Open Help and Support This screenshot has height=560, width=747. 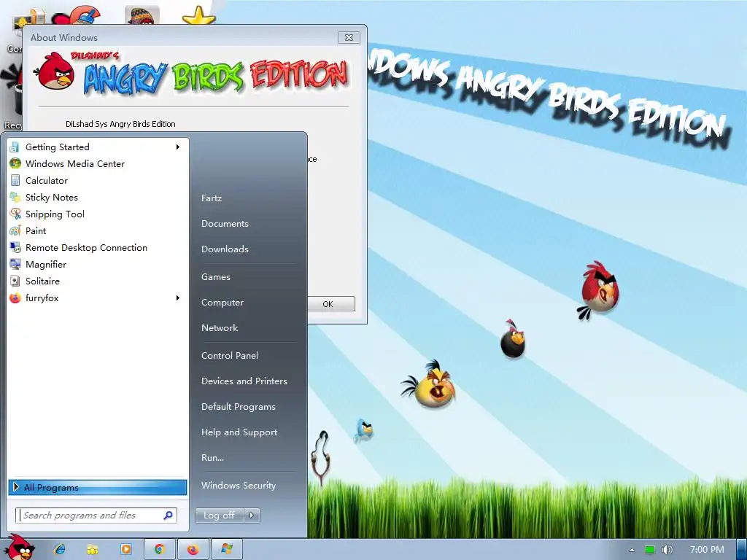(239, 432)
